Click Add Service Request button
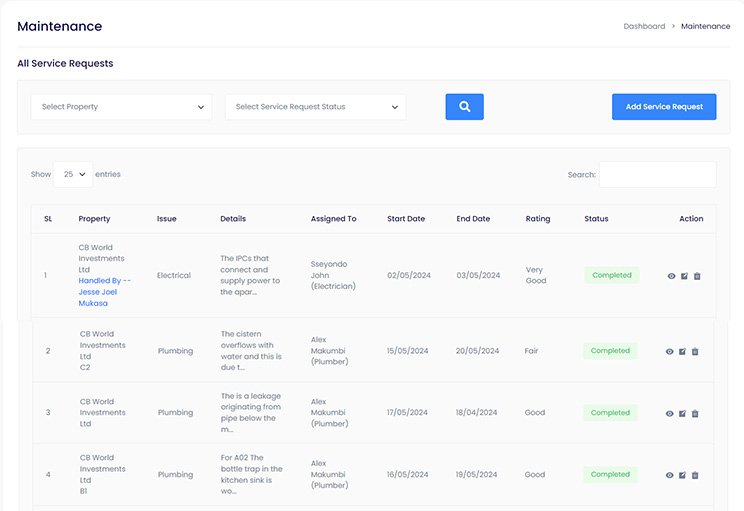 pos(664,107)
